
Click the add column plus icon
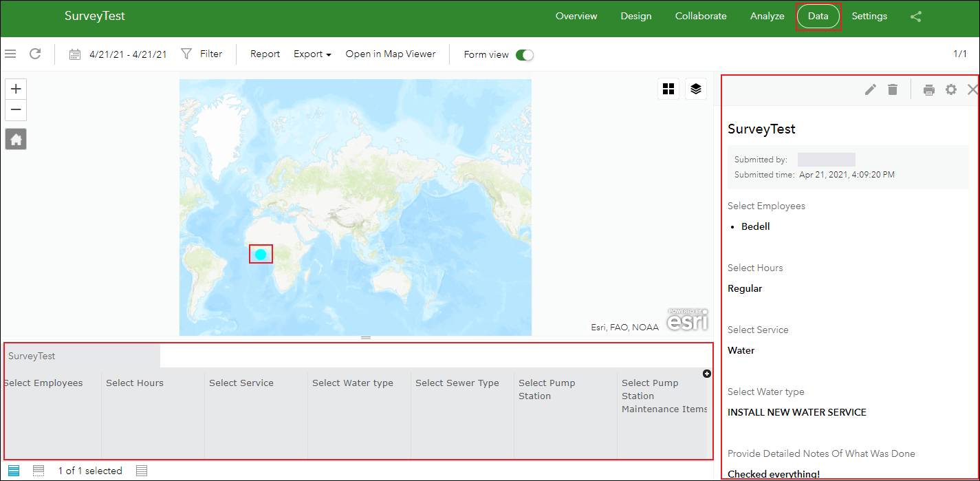[x=707, y=374]
